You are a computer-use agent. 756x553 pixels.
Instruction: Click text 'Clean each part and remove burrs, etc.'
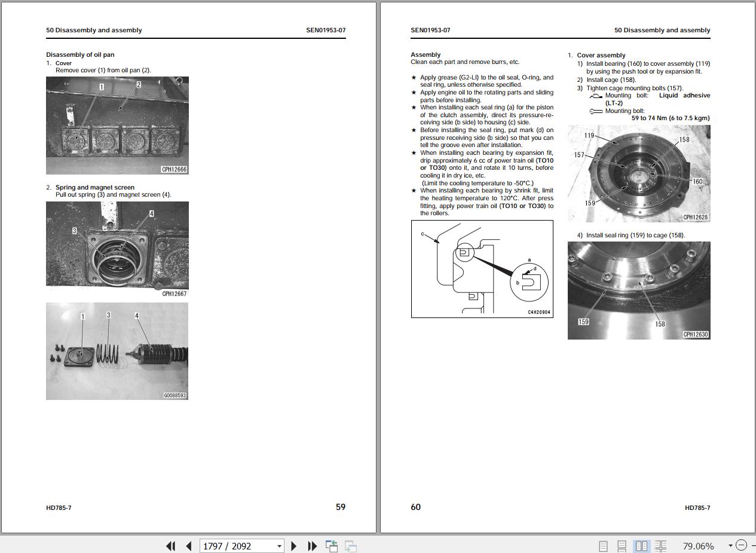465,62
